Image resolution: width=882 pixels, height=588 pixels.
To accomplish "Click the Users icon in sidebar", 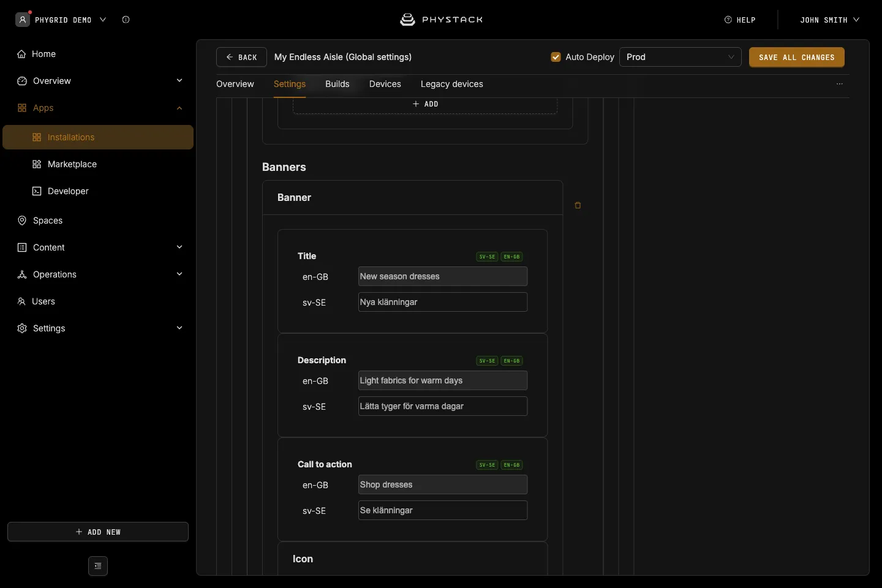I will point(21,301).
